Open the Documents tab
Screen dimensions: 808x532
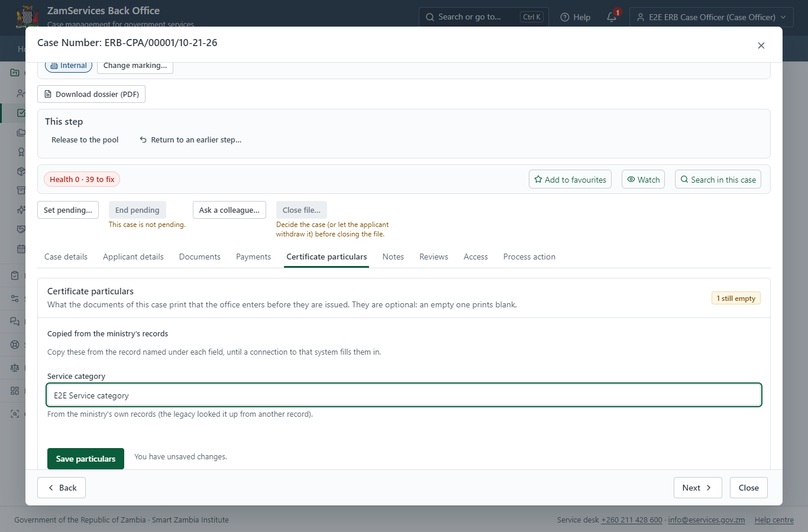(x=200, y=257)
